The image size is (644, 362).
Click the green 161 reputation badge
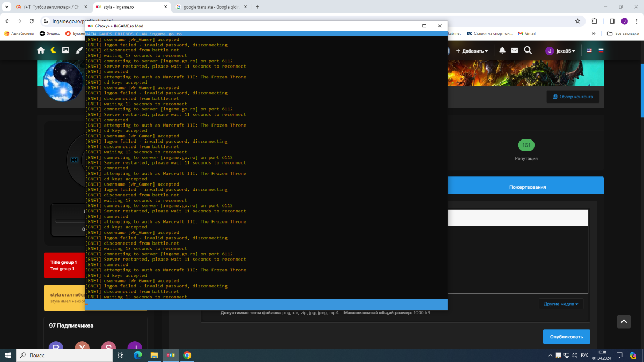point(526,145)
